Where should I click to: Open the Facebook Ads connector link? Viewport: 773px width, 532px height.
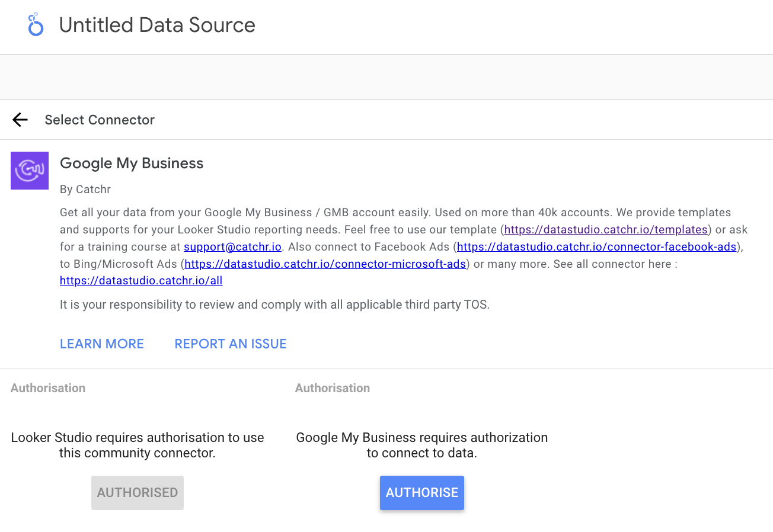596,246
